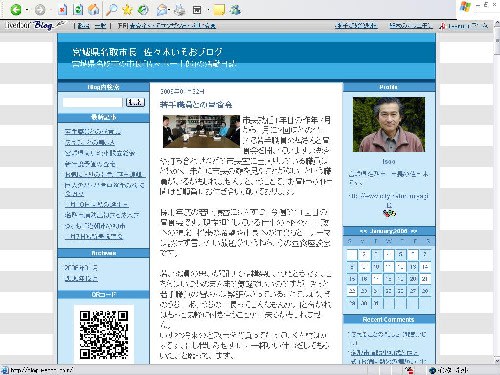Viewport: 500px width, 375px height.
Task: Open the Home page icon
Action: point(94,10)
